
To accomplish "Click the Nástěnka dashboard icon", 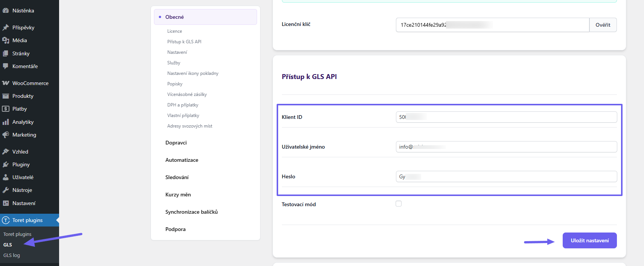I will [x=6, y=11].
